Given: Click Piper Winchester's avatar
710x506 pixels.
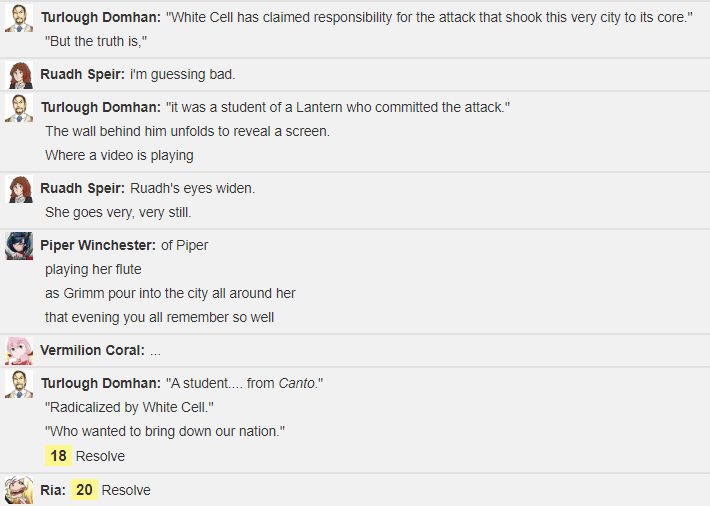Looking at the screenshot, I should [19, 246].
